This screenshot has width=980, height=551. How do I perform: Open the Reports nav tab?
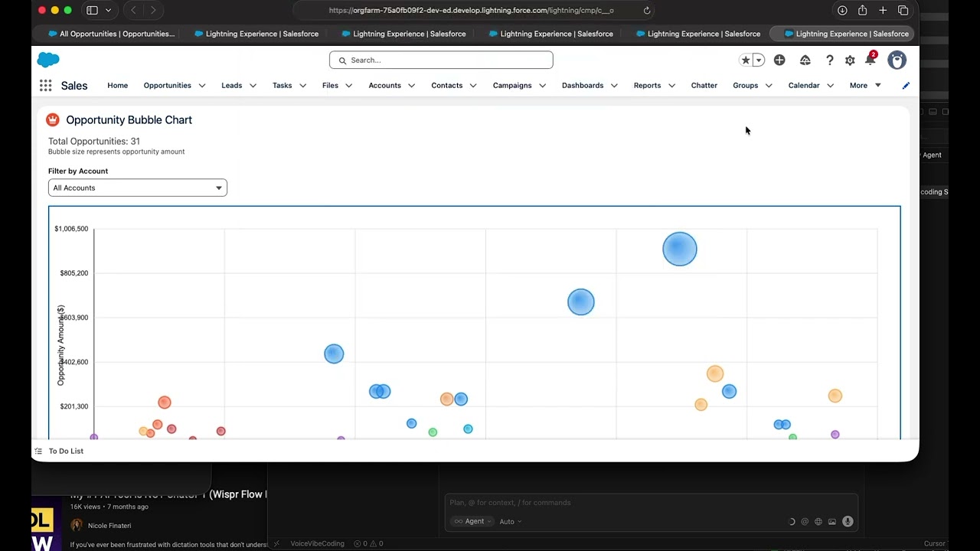pos(647,86)
